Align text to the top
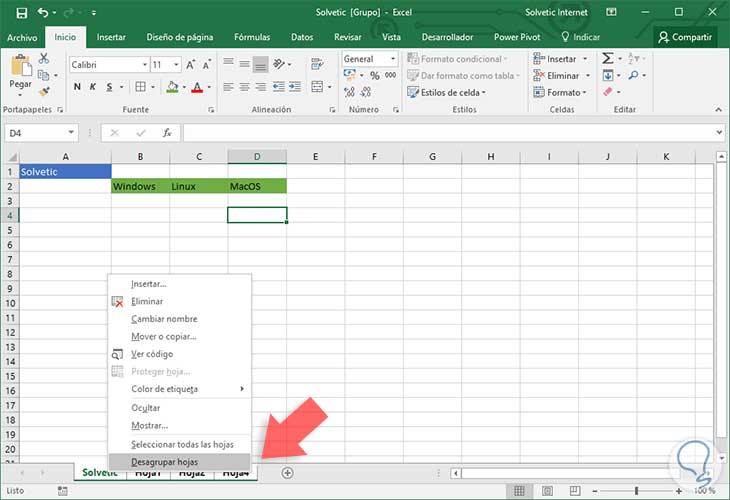Image resolution: width=730 pixels, height=500 pixels. tap(228, 63)
